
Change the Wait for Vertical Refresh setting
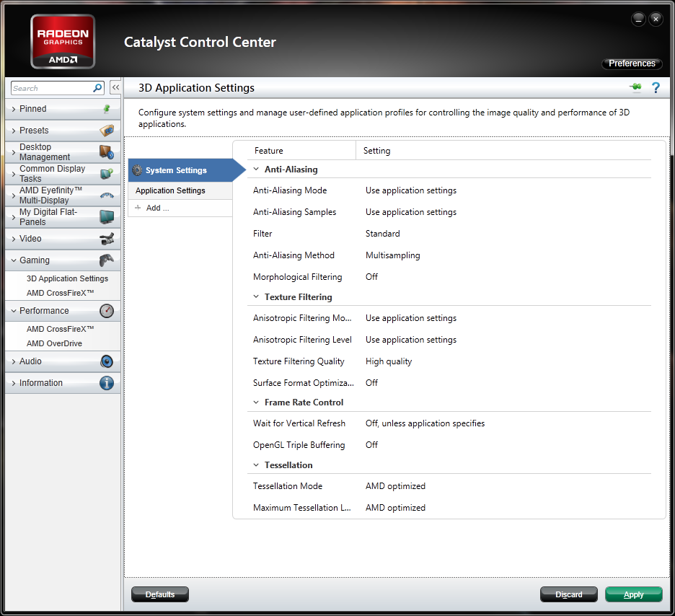tap(425, 423)
